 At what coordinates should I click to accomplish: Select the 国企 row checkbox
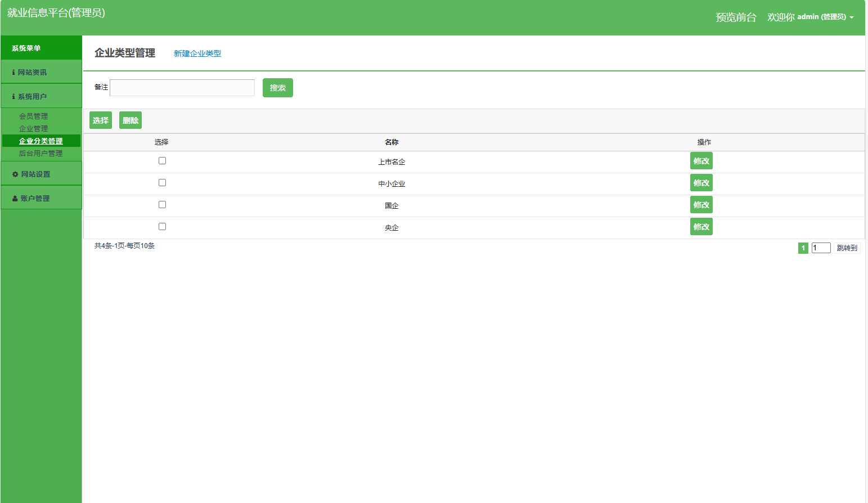(x=162, y=205)
